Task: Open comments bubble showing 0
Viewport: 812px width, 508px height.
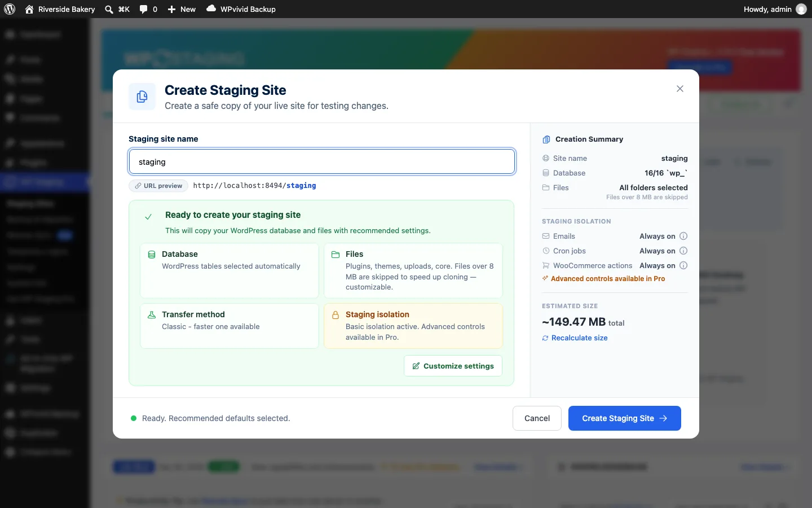Action: (148, 9)
